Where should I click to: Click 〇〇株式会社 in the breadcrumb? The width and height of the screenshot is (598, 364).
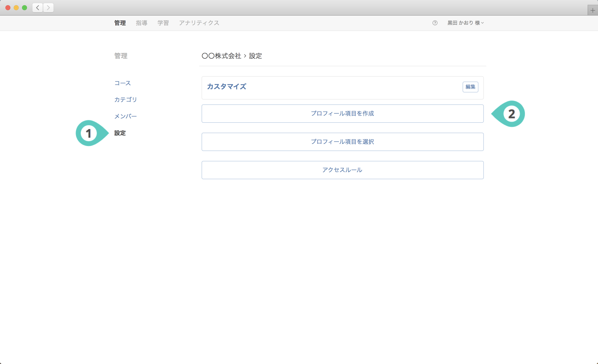(x=221, y=56)
